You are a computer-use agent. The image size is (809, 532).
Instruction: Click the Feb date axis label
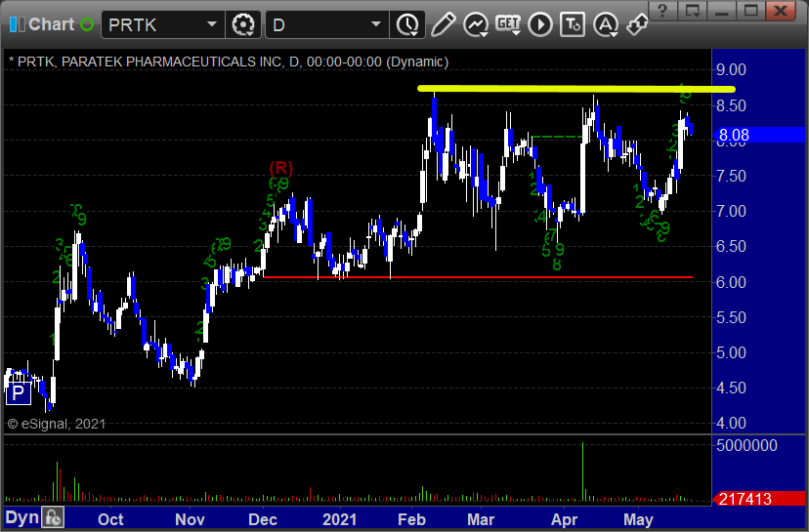[411, 519]
